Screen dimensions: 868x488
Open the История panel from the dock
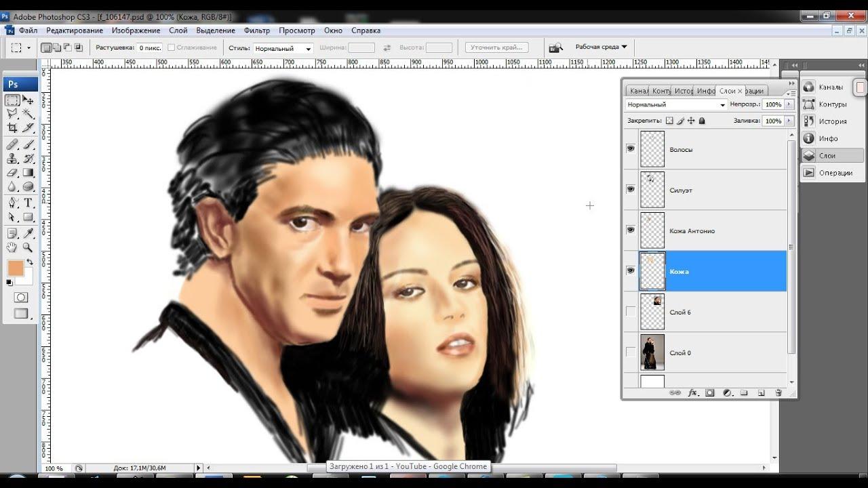[832, 121]
